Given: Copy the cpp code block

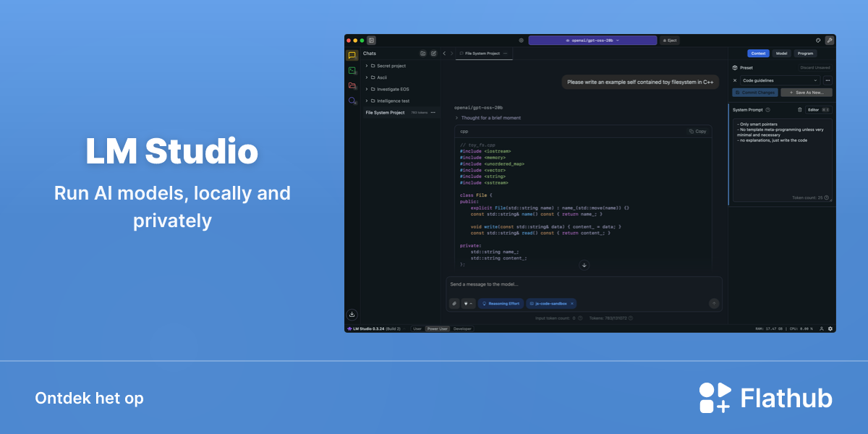Looking at the screenshot, I should click(x=698, y=132).
